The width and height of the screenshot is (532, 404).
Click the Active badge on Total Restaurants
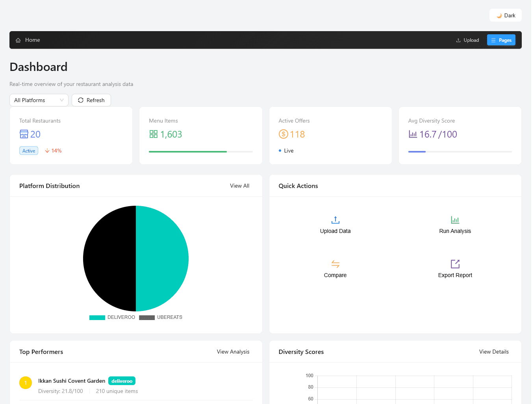click(x=28, y=151)
